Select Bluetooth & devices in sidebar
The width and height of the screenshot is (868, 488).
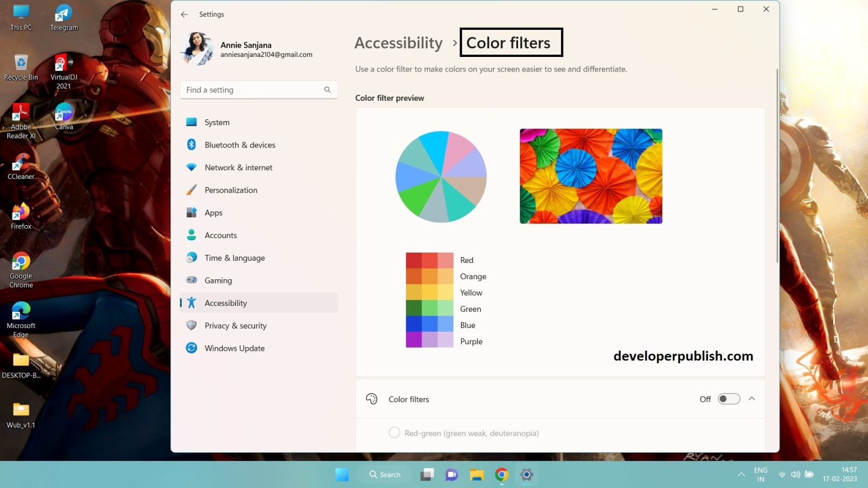[239, 145]
